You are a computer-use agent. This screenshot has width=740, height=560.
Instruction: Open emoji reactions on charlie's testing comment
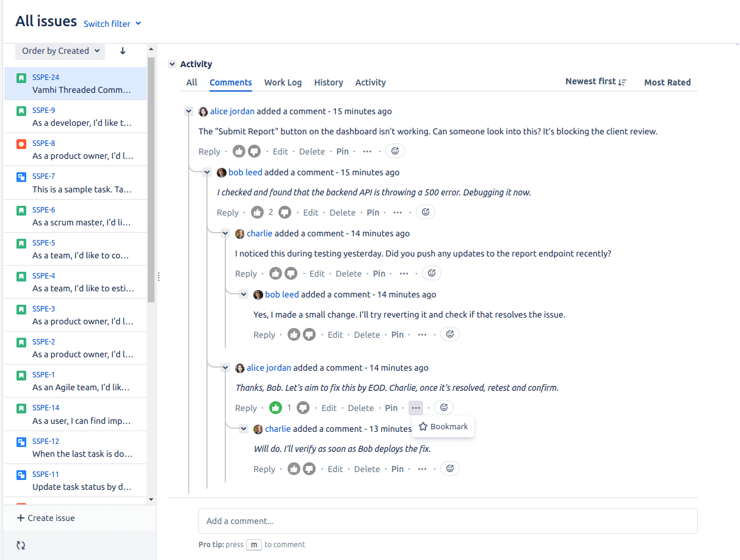[432, 274]
